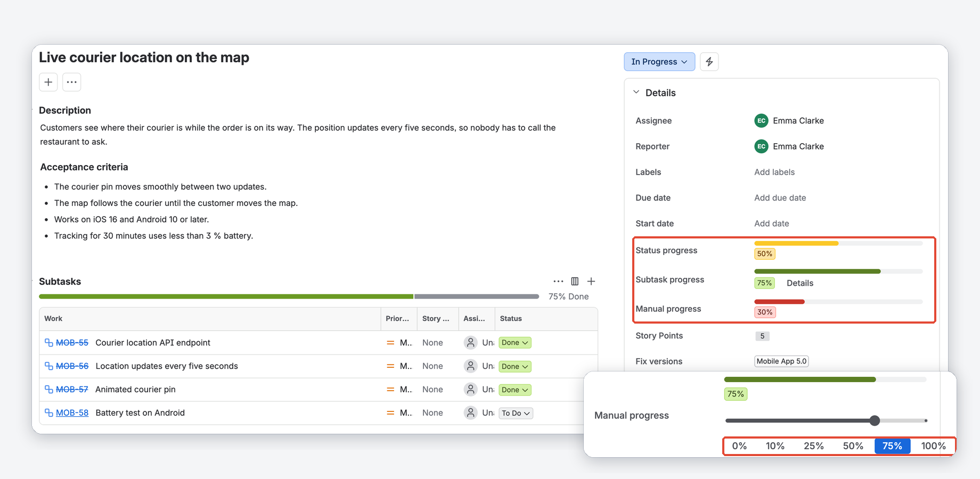Click the subtask icon beside MOB-58
The image size is (980, 479).
tap(48, 413)
